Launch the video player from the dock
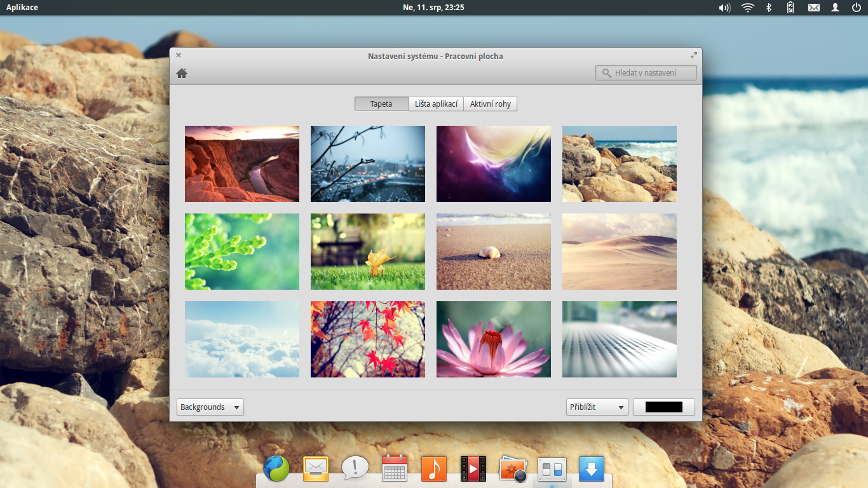 473,468
